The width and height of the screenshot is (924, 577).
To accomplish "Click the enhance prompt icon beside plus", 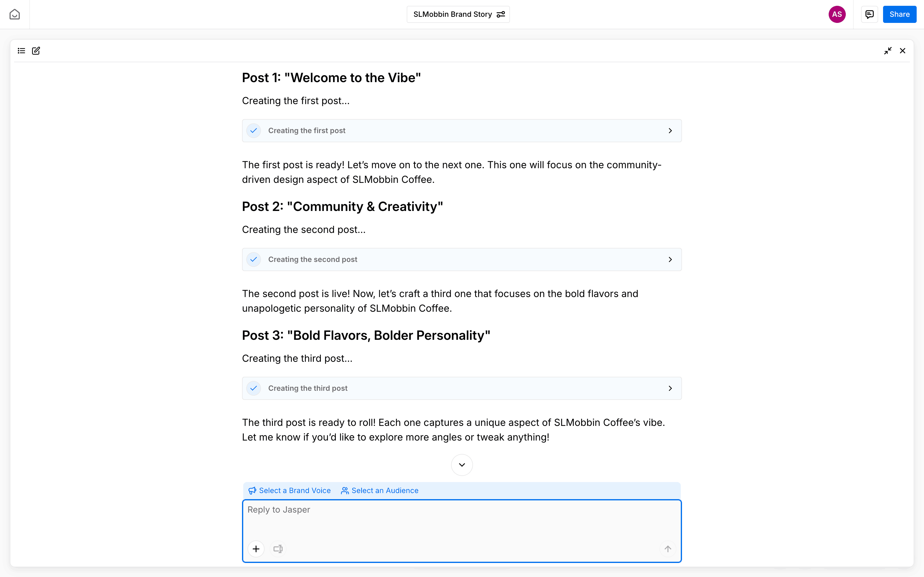I will 278,549.
